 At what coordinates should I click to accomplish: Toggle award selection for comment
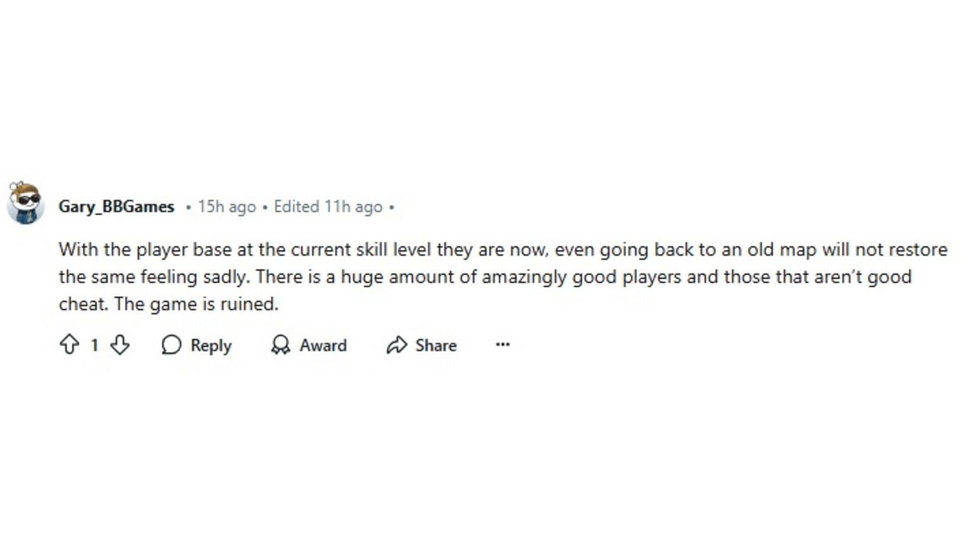(x=309, y=345)
